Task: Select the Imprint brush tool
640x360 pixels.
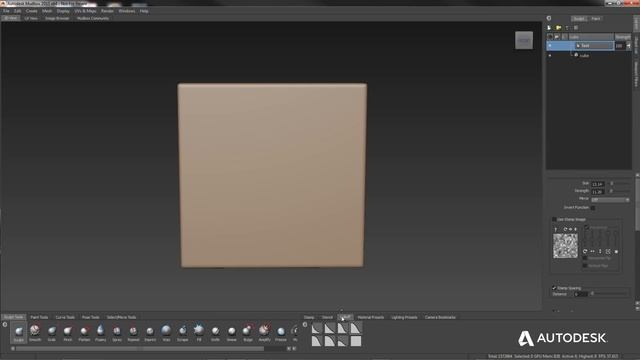Action: pos(150,332)
